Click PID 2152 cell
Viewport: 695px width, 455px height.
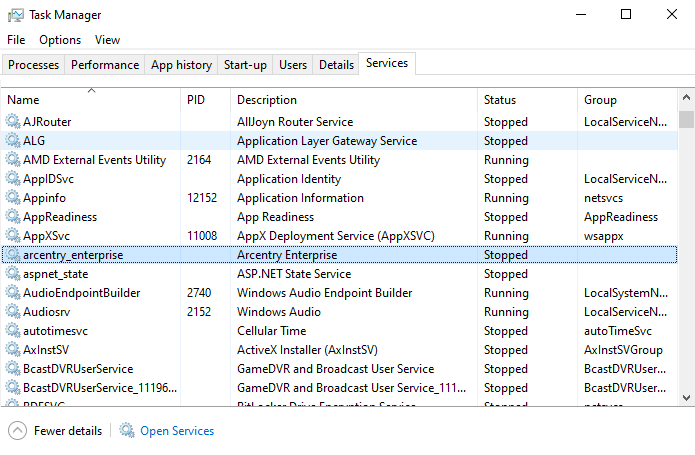(199, 312)
